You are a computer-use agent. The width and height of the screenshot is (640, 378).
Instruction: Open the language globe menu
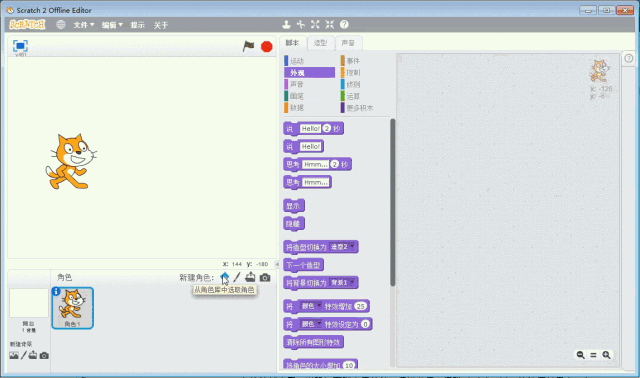[x=61, y=24]
